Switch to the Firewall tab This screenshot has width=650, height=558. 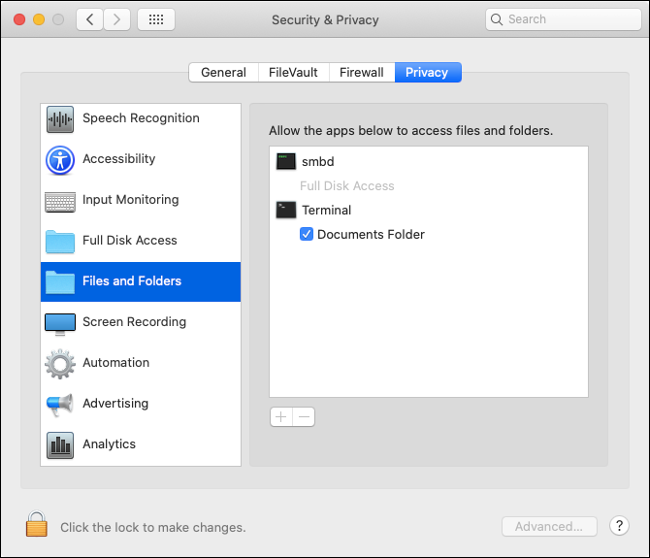(x=361, y=72)
